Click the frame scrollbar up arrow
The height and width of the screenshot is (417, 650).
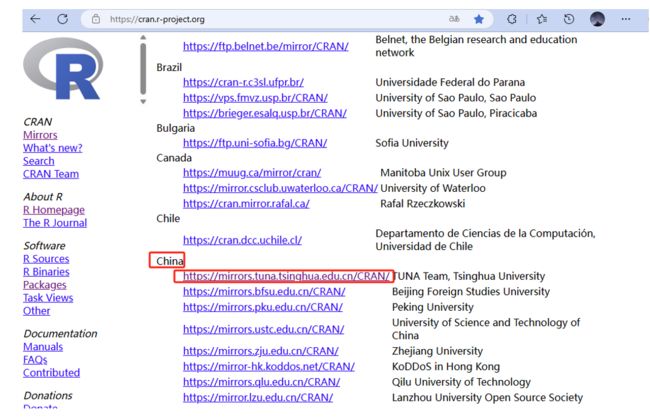point(143,38)
